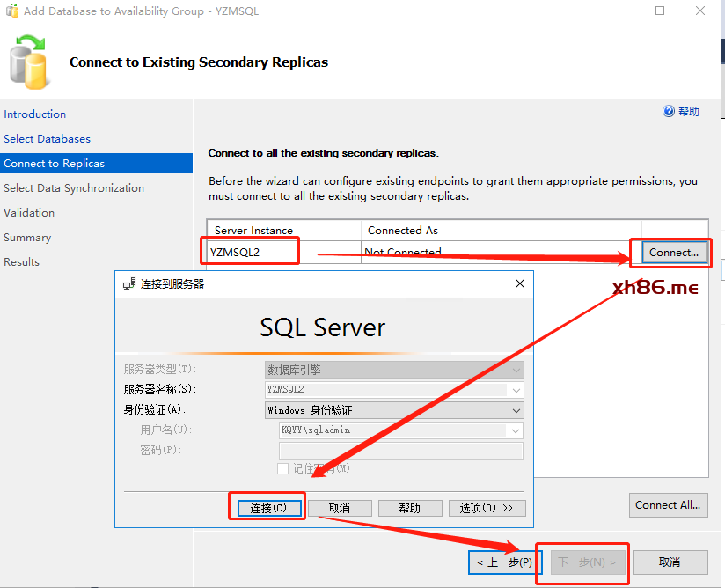This screenshot has width=725, height=588.
Task: Expand options with the 选项(O) >> button
Action: click(x=487, y=508)
